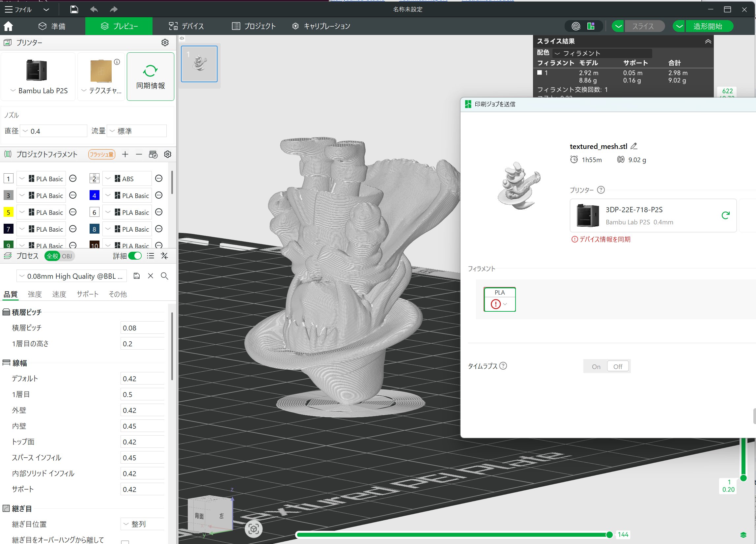Save the process preset with the floppy icon

136,276
